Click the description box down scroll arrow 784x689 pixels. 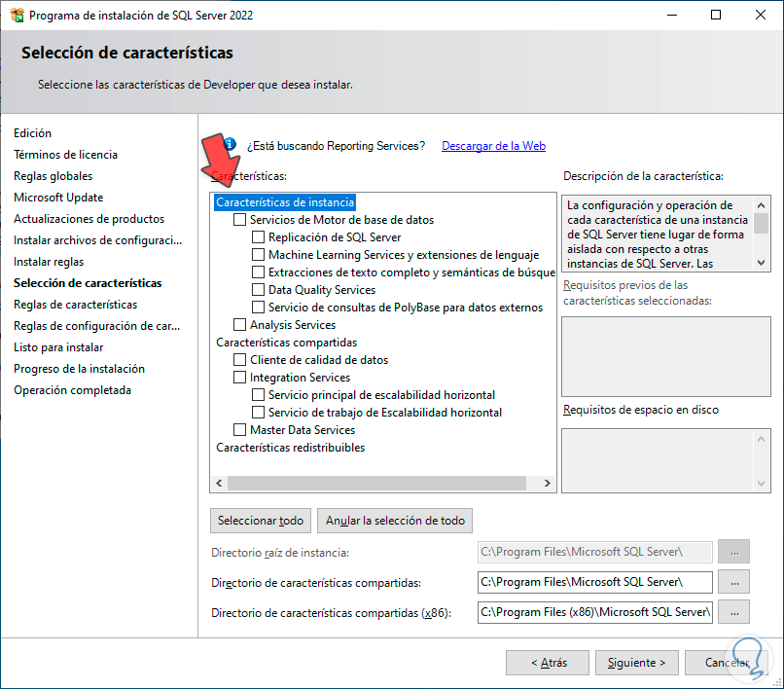pos(761,263)
